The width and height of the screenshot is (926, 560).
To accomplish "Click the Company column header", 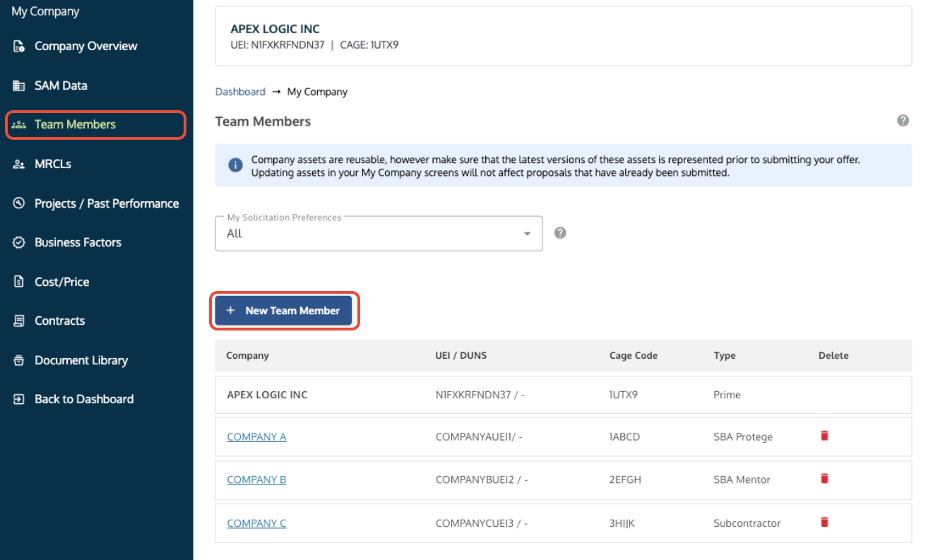I will tap(247, 356).
